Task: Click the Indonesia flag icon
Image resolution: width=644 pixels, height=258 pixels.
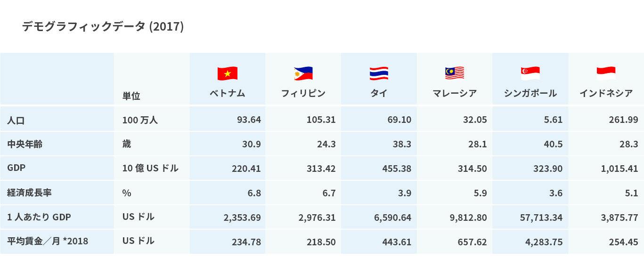Action: pos(606,73)
